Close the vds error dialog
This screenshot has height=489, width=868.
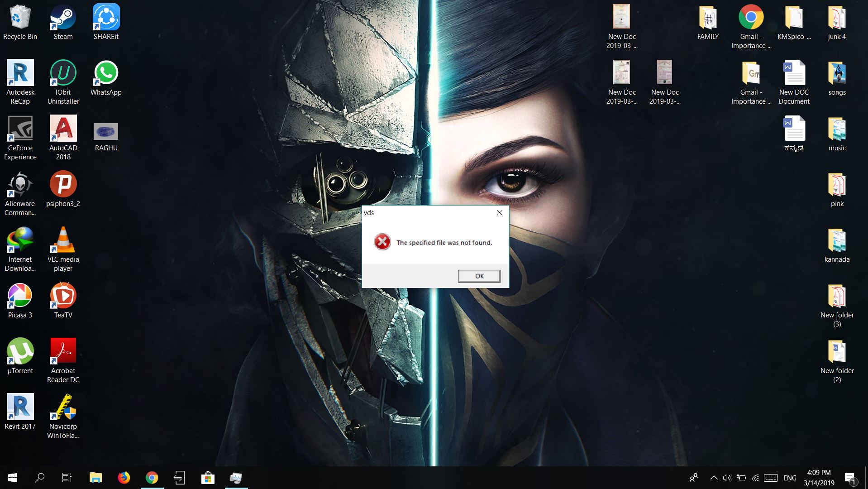pyautogui.click(x=499, y=213)
